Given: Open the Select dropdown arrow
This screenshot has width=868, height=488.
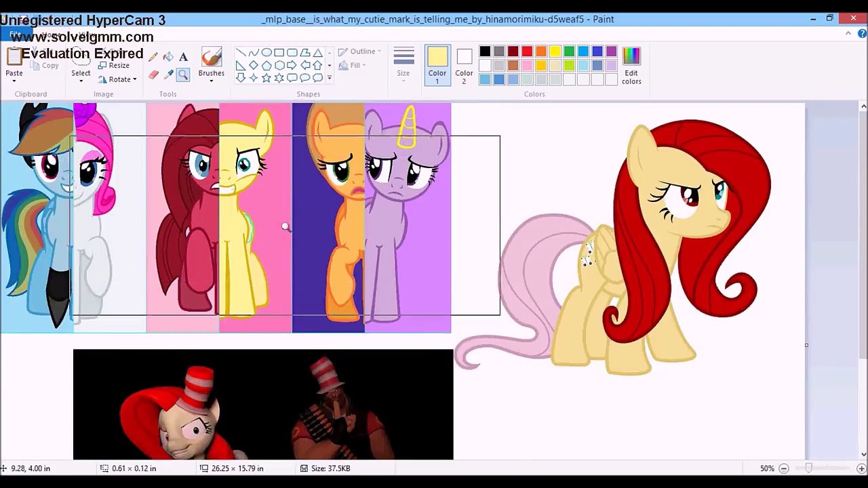Looking at the screenshot, I should [x=81, y=81].
